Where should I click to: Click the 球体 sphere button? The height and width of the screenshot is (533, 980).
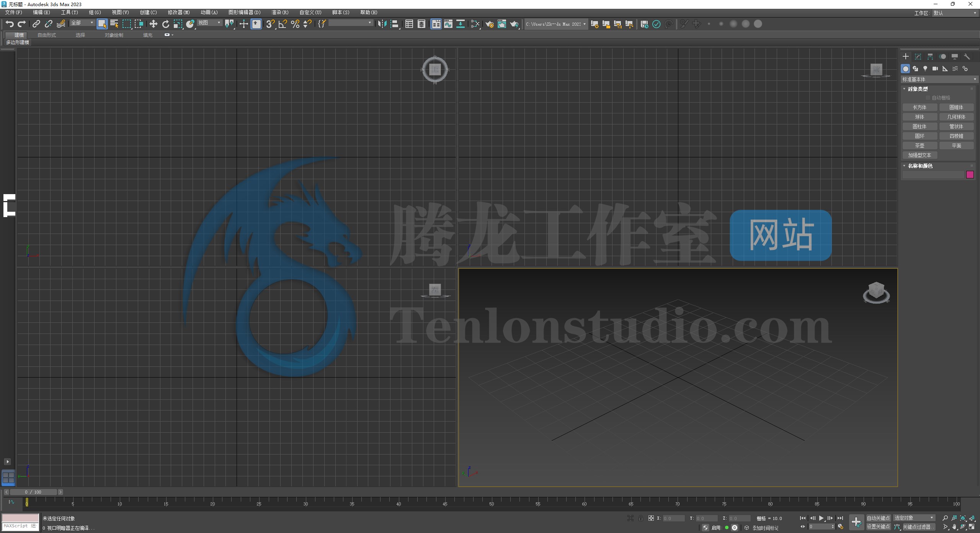coord(920,117)
